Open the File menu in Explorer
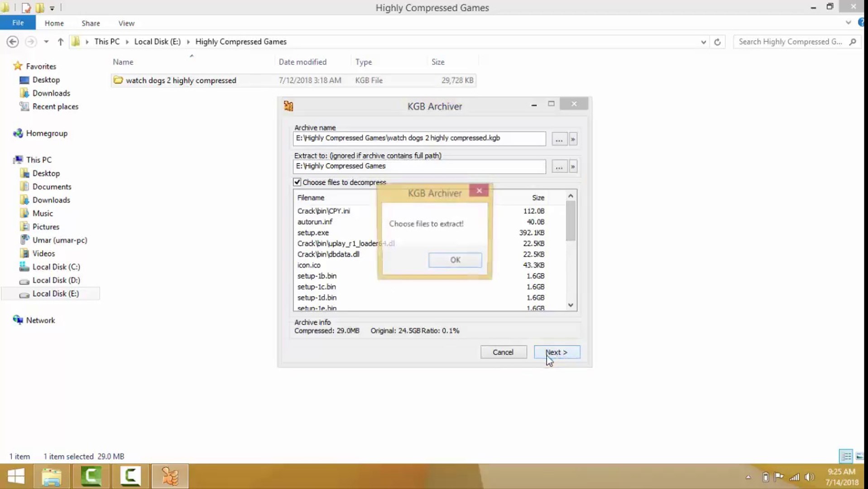 [18, 23]
